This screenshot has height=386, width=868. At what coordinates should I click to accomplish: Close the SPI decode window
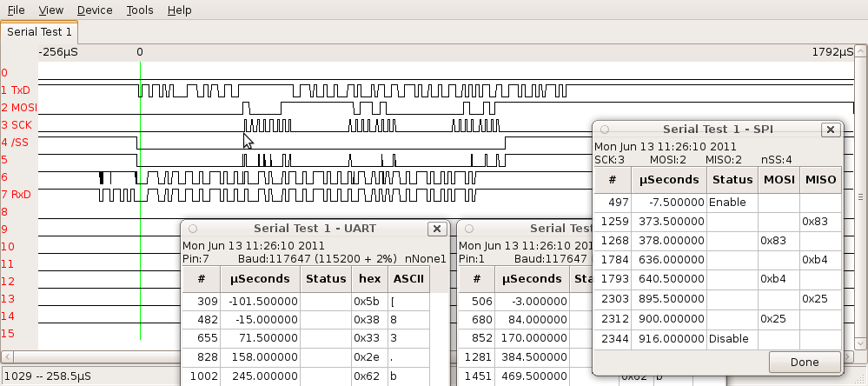pos(830,130)
